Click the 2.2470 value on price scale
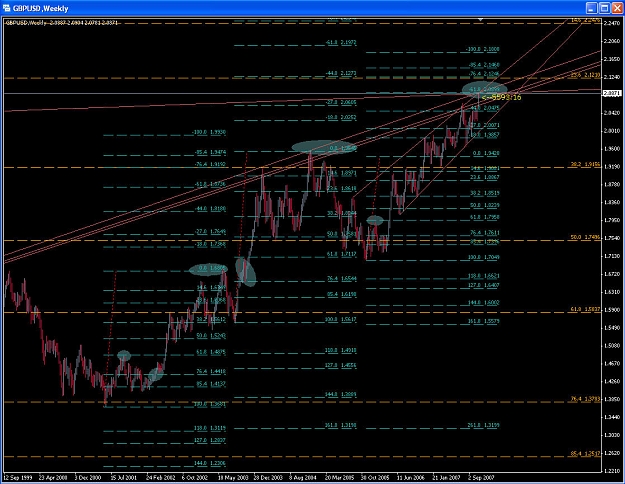Viewport: 625px width, 484px height. (x=612, y=23)
